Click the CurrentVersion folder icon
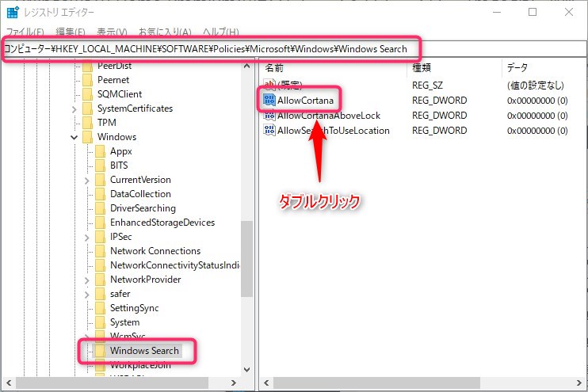 point(100,180)
